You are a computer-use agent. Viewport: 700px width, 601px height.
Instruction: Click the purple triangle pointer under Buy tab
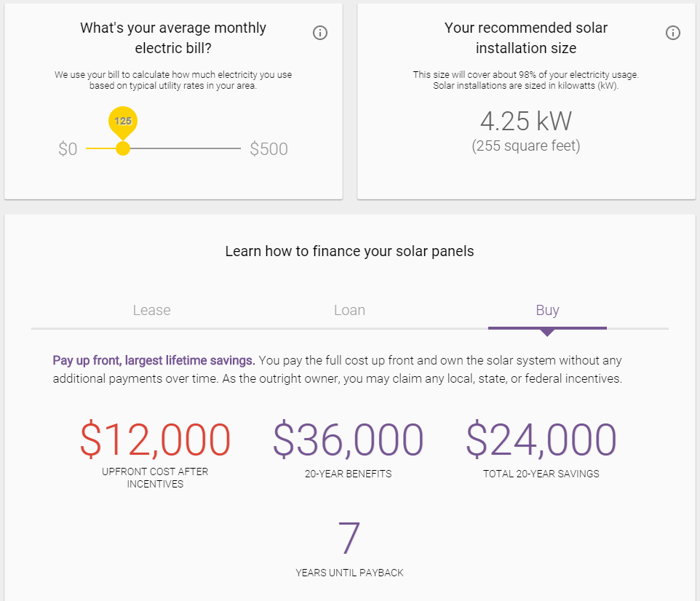(547, 333)
